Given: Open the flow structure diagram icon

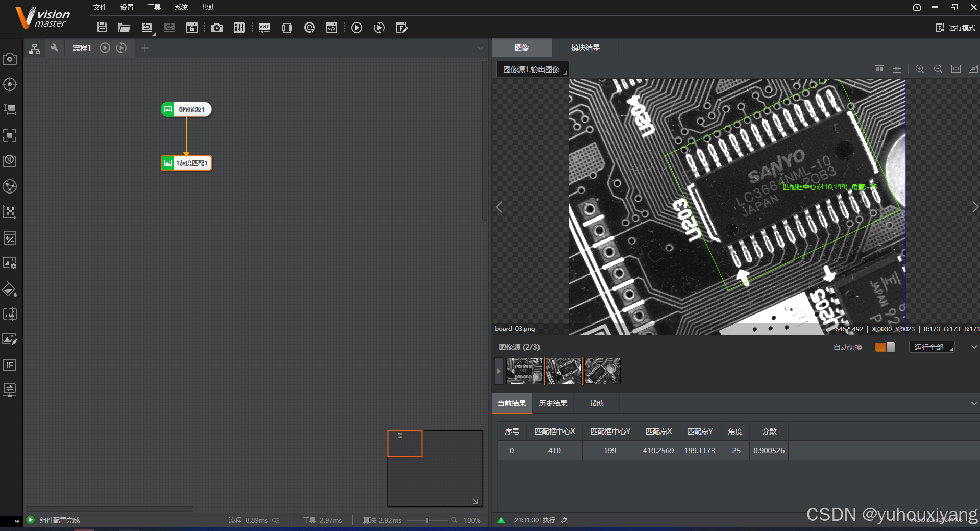Looking at the screenshot, I should (x=35, y=48).
